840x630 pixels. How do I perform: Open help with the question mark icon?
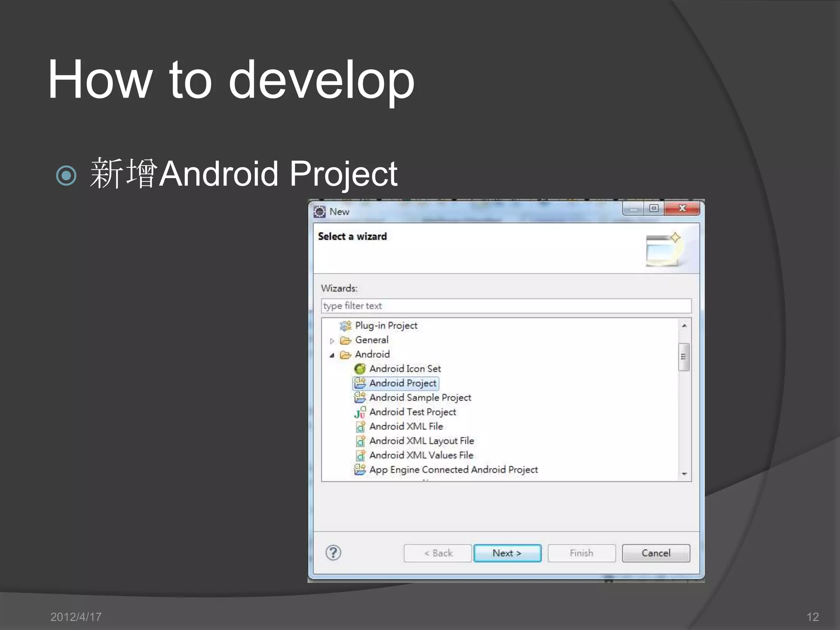333,553
